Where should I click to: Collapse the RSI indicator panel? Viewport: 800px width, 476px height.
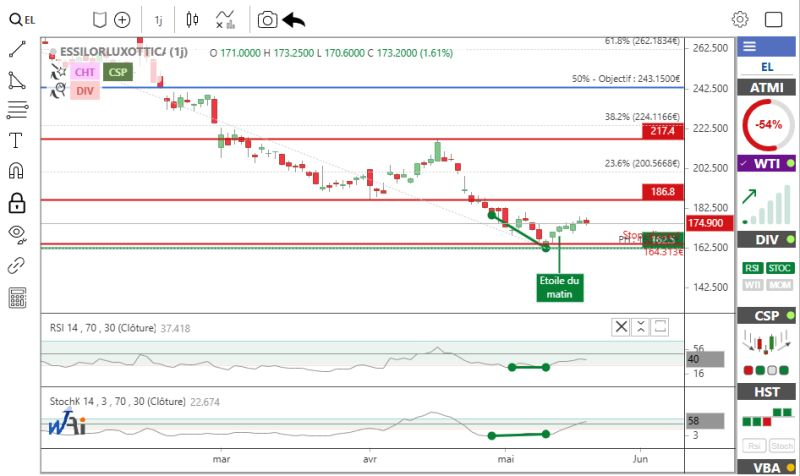pos(640,327)
